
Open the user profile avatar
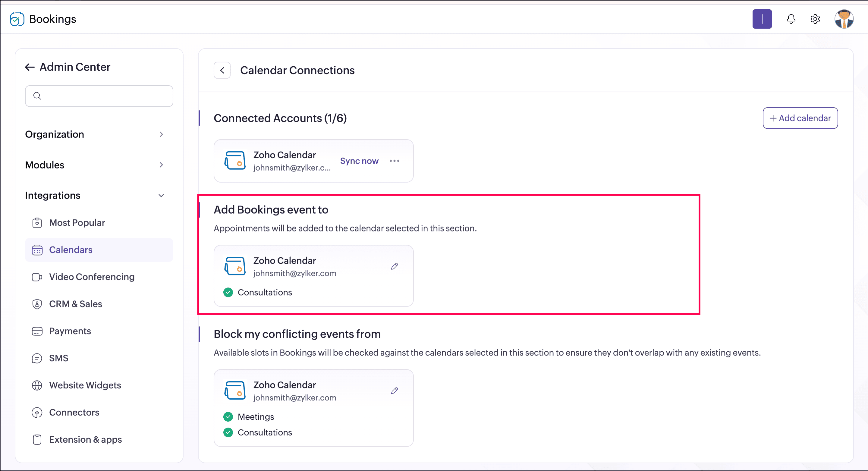[x=844, y=19]
